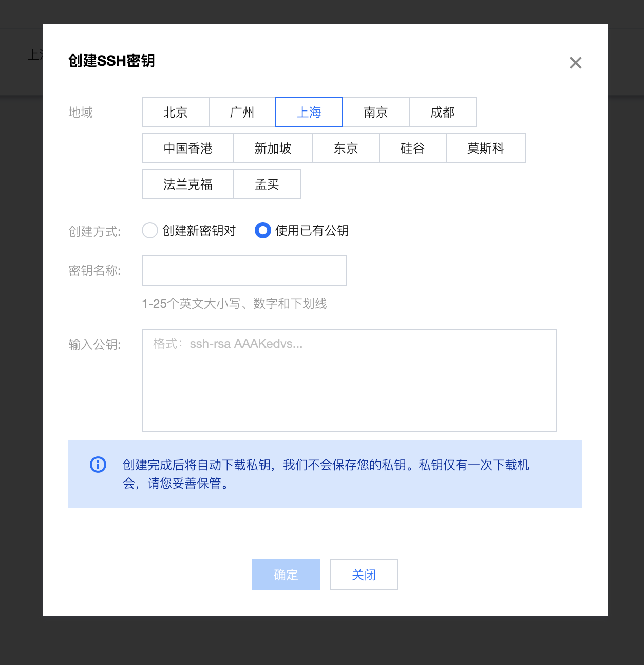Viewport: 644px width, 665px height.
Task: Select the 北京 region
Action: click(175, 112)
